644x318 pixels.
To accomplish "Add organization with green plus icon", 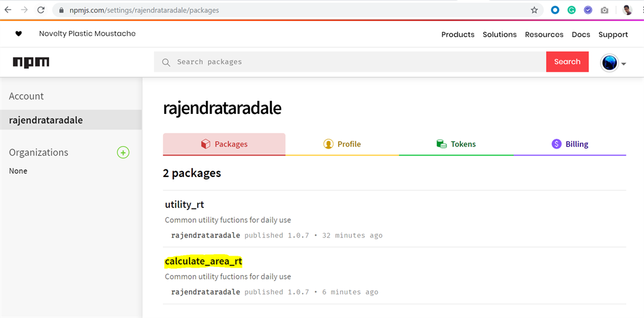I will click(123, 152).
